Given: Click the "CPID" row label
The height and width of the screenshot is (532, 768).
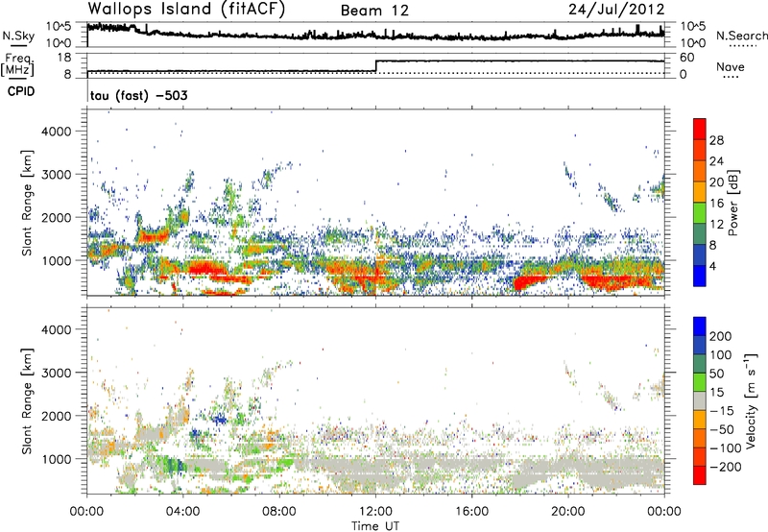Looking at the screenshot, I should click(21, 91).
